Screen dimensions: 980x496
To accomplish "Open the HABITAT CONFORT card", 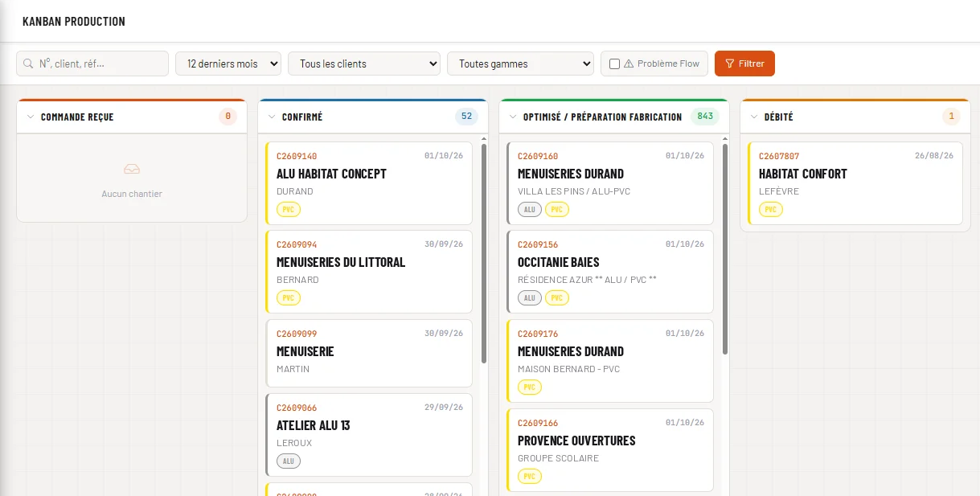I will [855, 183].
